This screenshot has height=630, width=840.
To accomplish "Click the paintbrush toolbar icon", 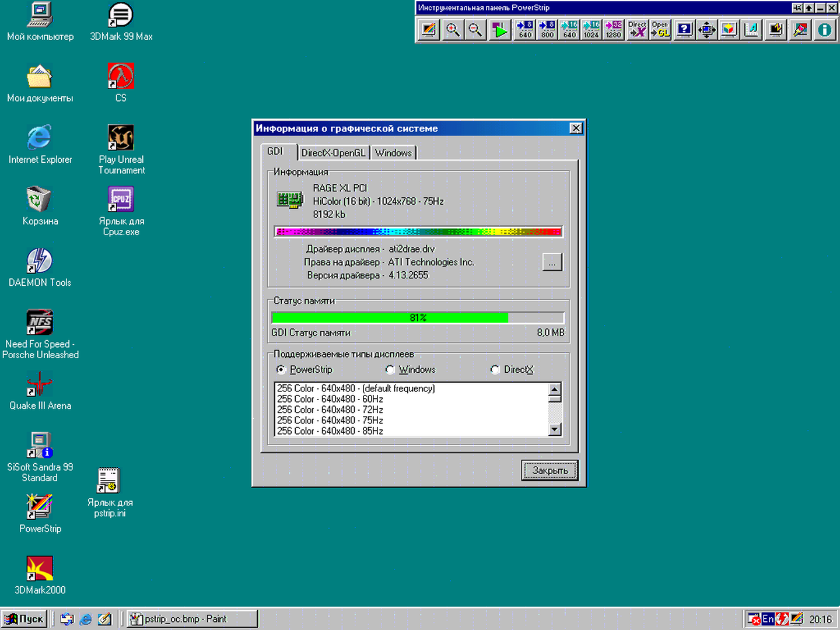I will tap(800, 29).
